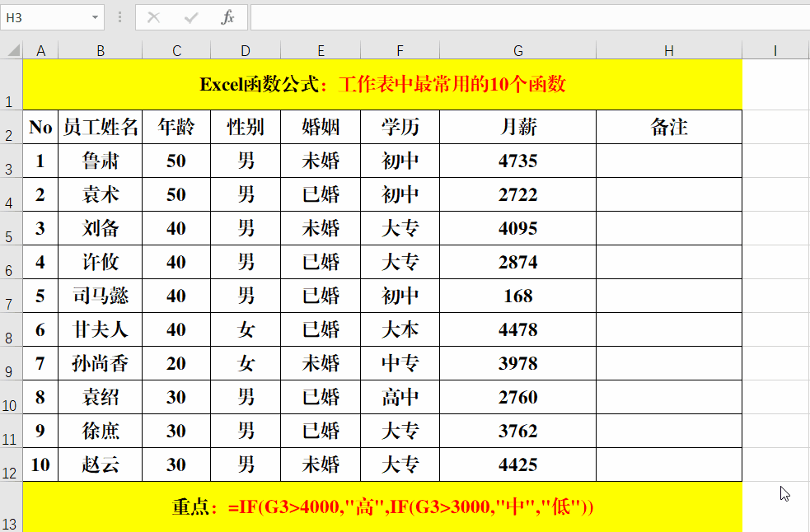Image resolution: width=810 pixels, height=532 pixels.
Task: Select the cell containing 鲁肃
Action: tap(101, 161)
